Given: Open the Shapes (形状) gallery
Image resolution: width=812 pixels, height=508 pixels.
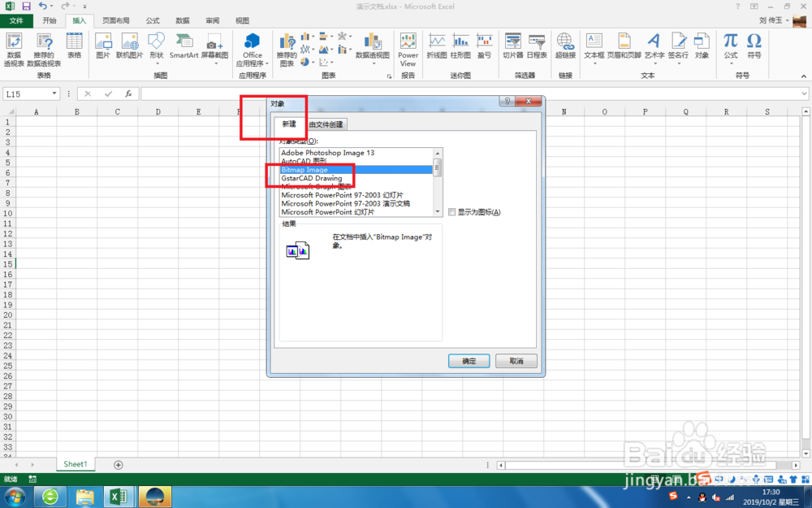Looking at the screenshot, I should [x=157, y=48].
